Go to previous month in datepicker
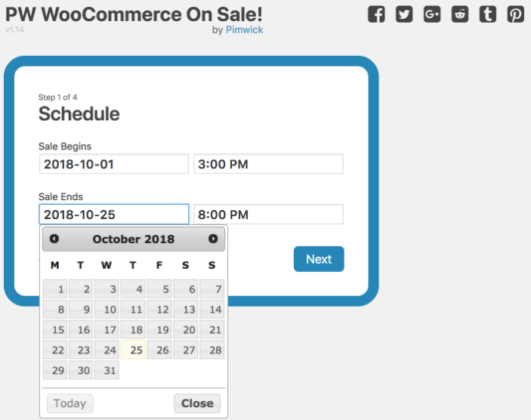This screenshot has height=420, width=531. point(54,239)
